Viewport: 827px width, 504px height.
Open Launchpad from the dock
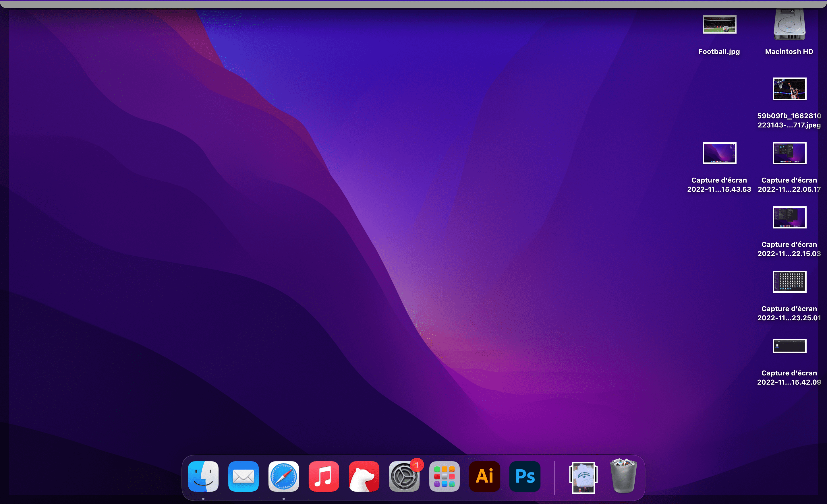point(445,476)
